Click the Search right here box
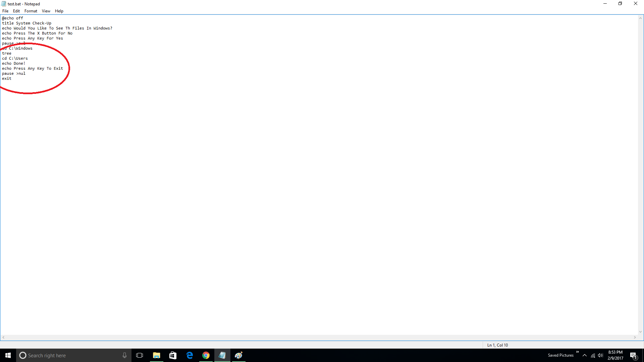 [x=74, y=355]
